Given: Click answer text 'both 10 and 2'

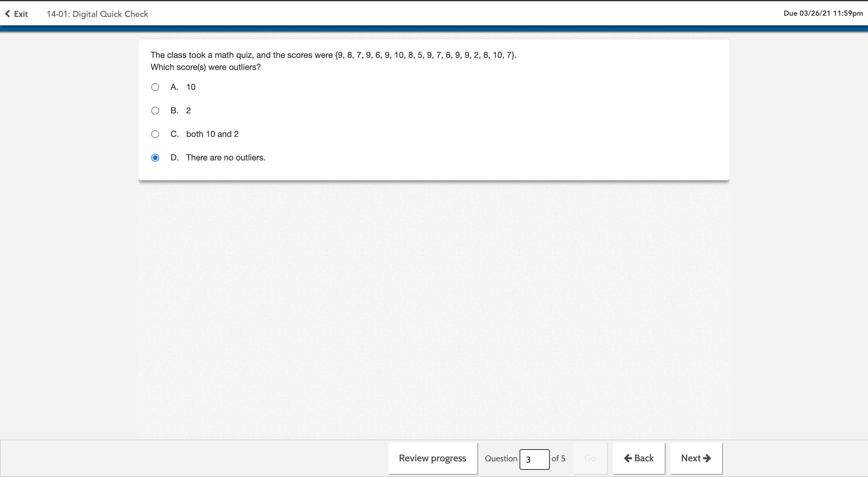Looking at the screenshot, I should pos(212,134).
